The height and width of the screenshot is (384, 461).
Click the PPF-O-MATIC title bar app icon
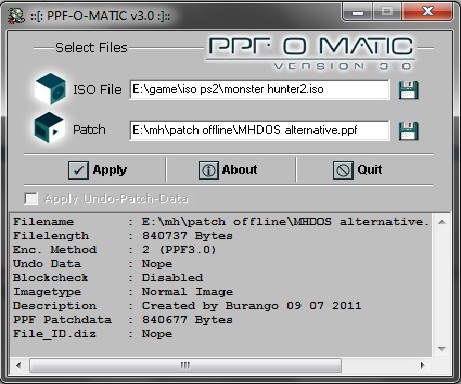16,15
